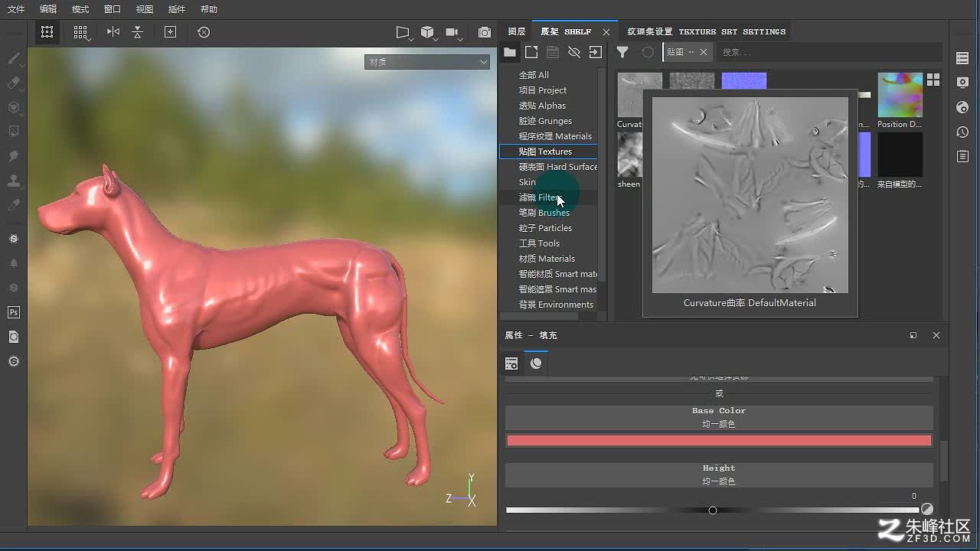Toggle vertical mirror symmetry icon
This screenshot has width=980, height=551.
(x=138, y=32)
